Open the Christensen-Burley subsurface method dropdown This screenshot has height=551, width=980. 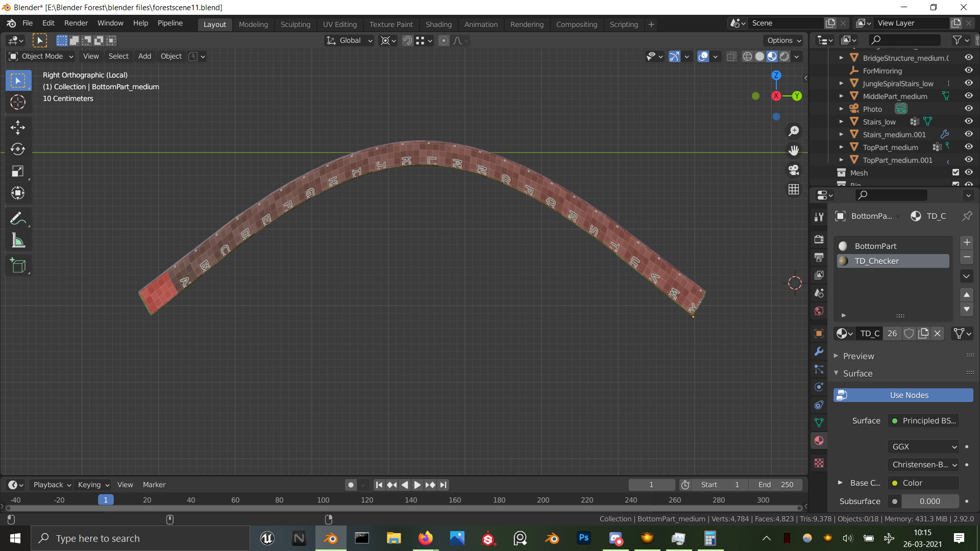coord(923,465)
